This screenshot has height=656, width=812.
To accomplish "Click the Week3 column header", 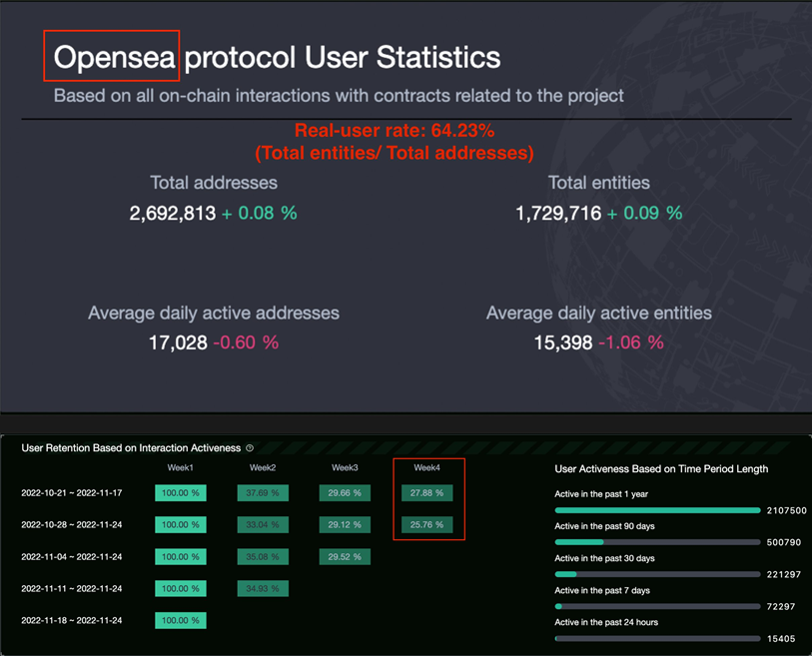I will (345, 467).
